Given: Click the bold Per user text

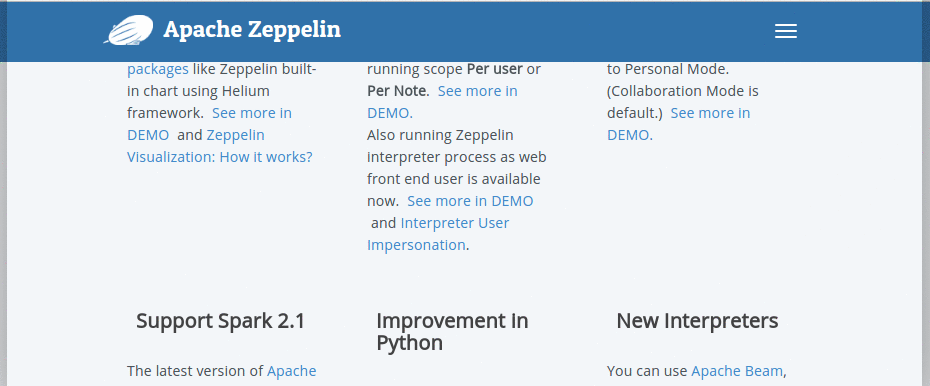Looking at the screenshot, I should click(495, 69).
